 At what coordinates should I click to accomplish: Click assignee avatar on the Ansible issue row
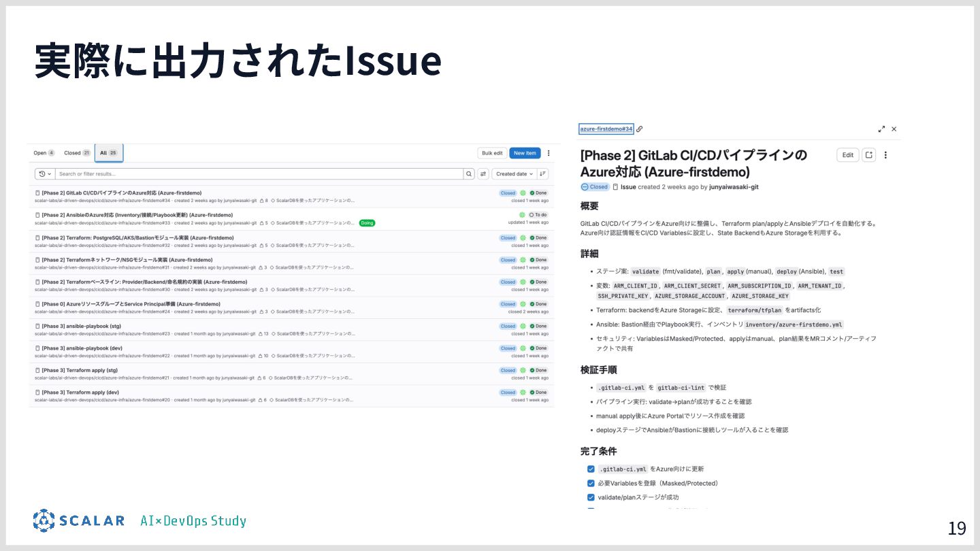522,215
